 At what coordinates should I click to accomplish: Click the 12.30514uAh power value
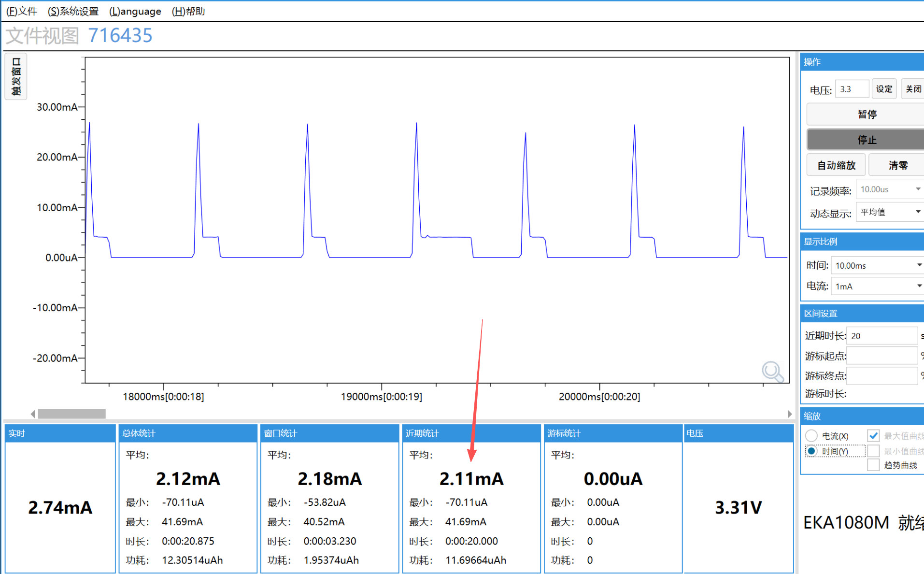tap(192, 560)
